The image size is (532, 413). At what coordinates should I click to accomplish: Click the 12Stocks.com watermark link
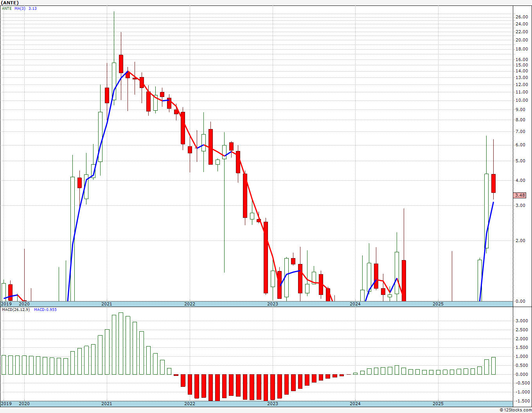click(516, 410)
